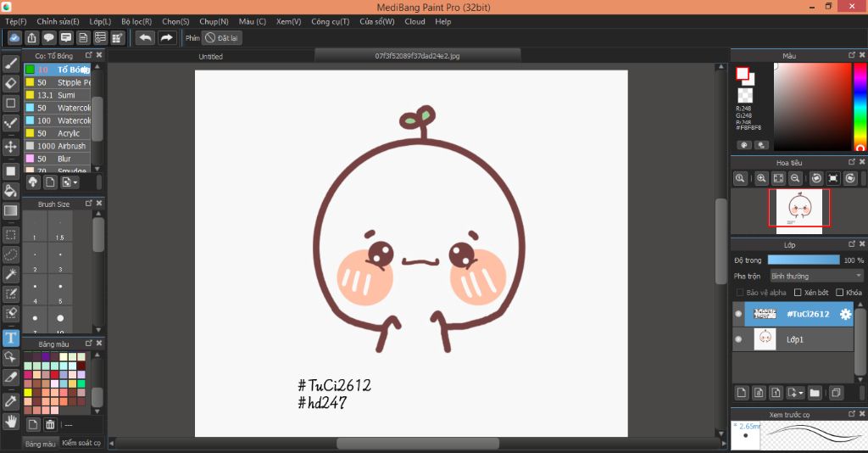Select the Move tool
This screenshot has width=868, height=453.
pos(10,147)
